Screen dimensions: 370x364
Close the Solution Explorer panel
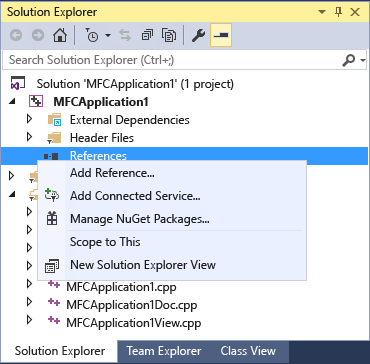(355, 12)
